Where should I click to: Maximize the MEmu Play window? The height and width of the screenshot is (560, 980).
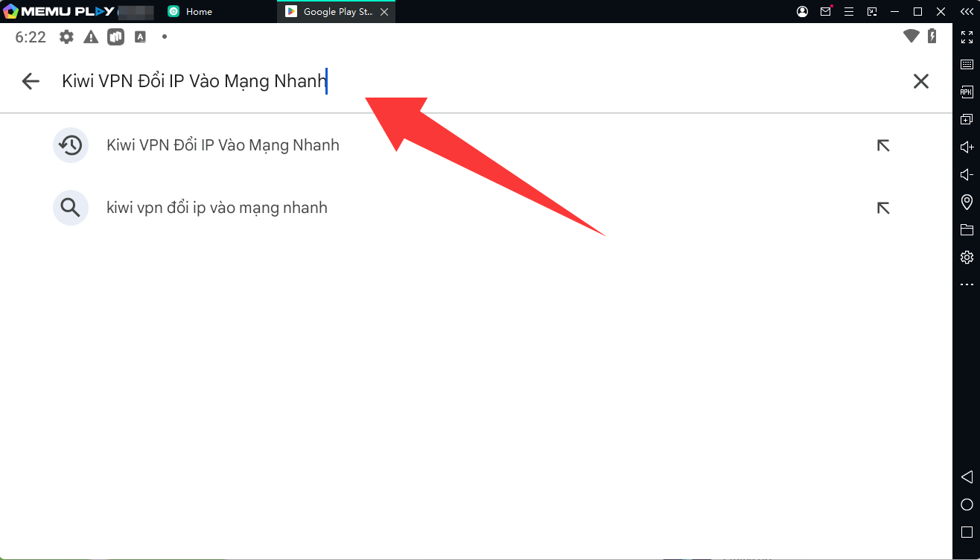point(917,12)
